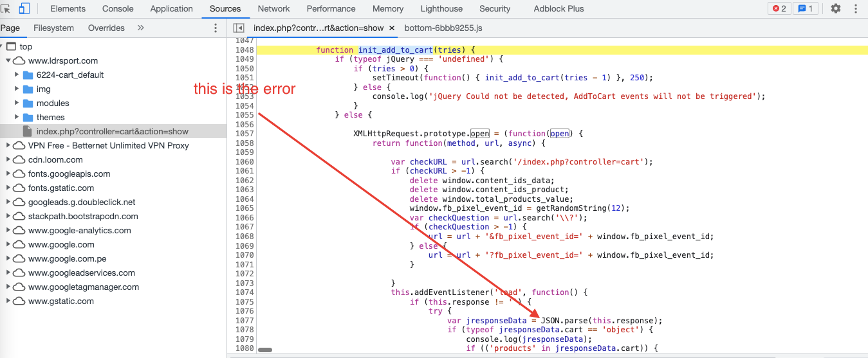
Task: Collapse the www.ldrsport.com domain node
Action: (8, 60)
